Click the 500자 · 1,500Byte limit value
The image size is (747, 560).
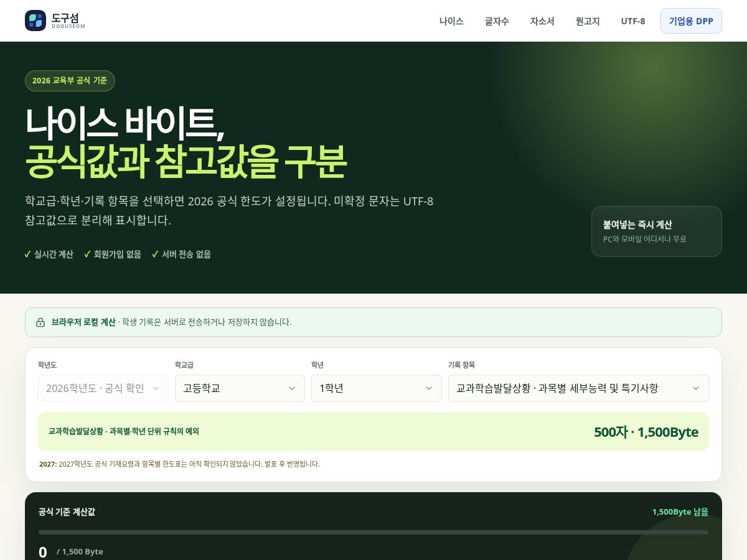pos(646,432)
